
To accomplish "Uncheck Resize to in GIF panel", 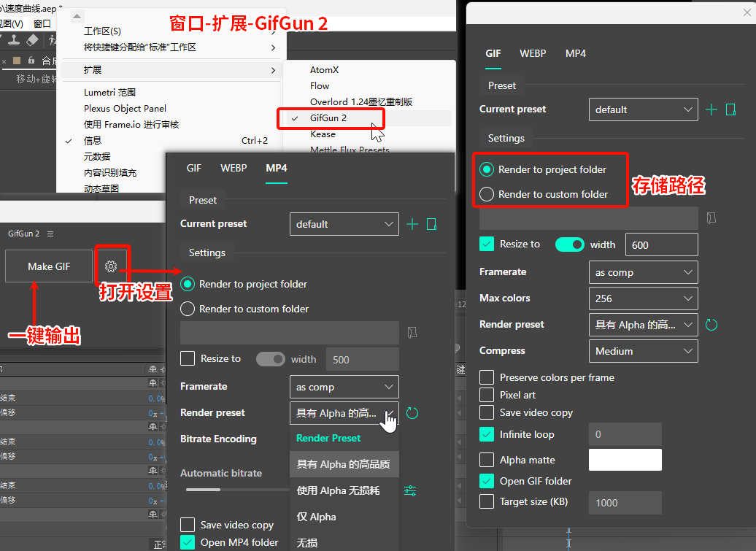I will (487, 244).
